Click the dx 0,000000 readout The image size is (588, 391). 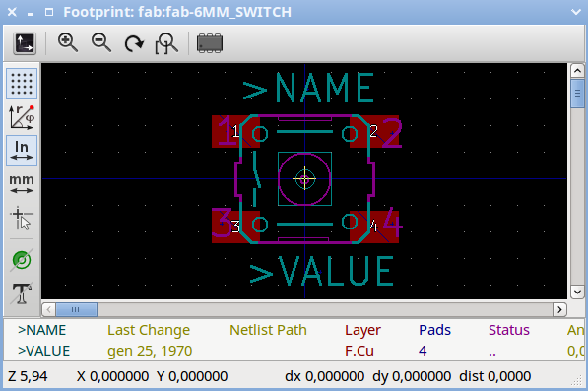(x=324, y=376)
